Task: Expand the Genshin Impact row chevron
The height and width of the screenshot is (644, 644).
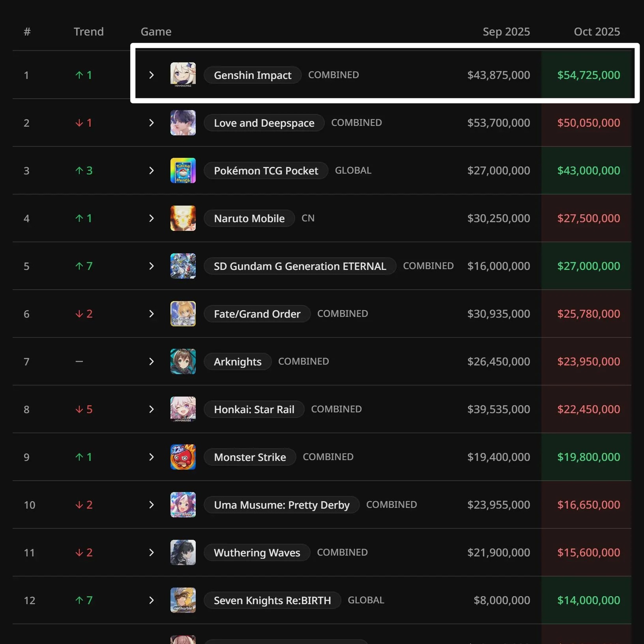Action: [x=152, y=75]
